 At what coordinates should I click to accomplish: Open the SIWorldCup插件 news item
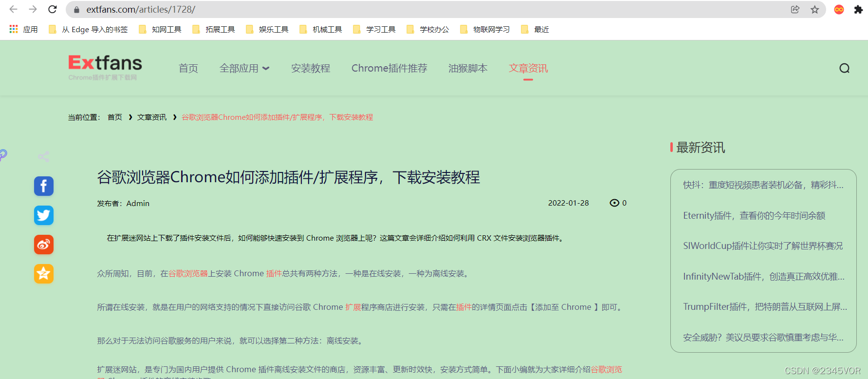pos(763,246)
